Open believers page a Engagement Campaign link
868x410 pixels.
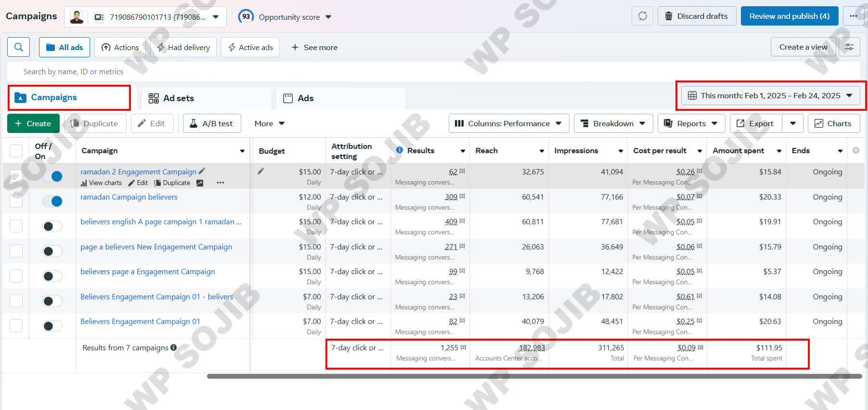147,272
